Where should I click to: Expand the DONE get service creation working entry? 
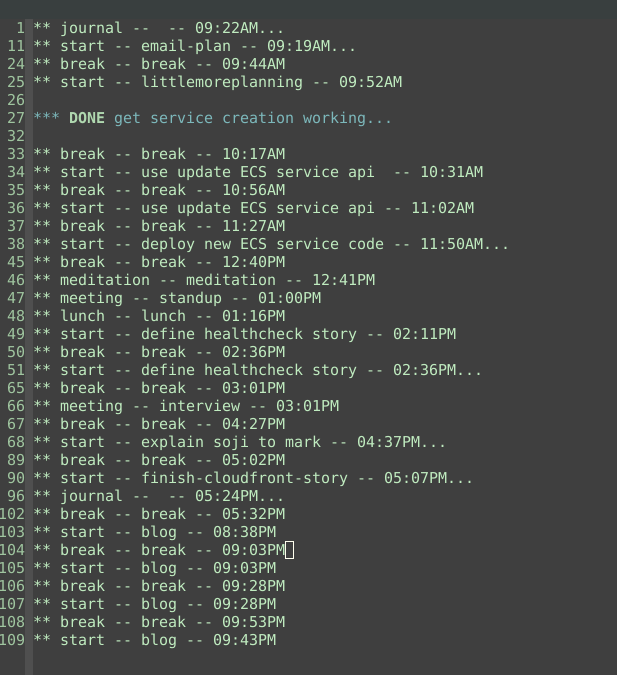coord(213,118)
